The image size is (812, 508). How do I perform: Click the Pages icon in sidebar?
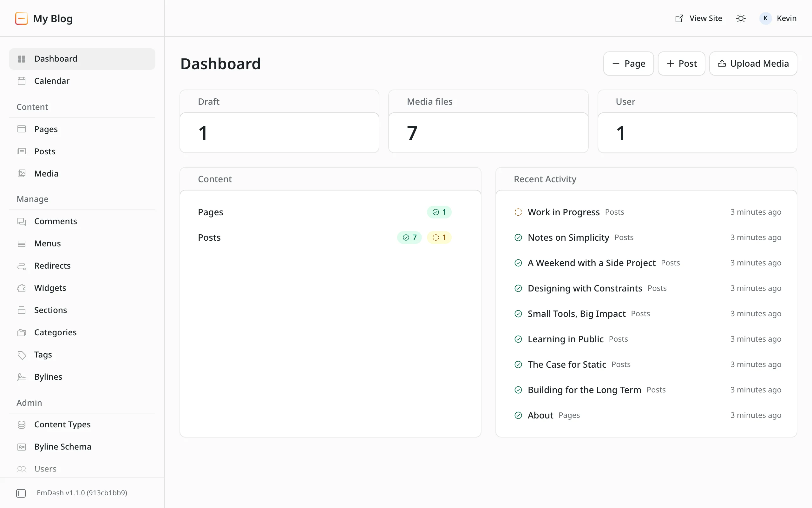click(22, 129)
